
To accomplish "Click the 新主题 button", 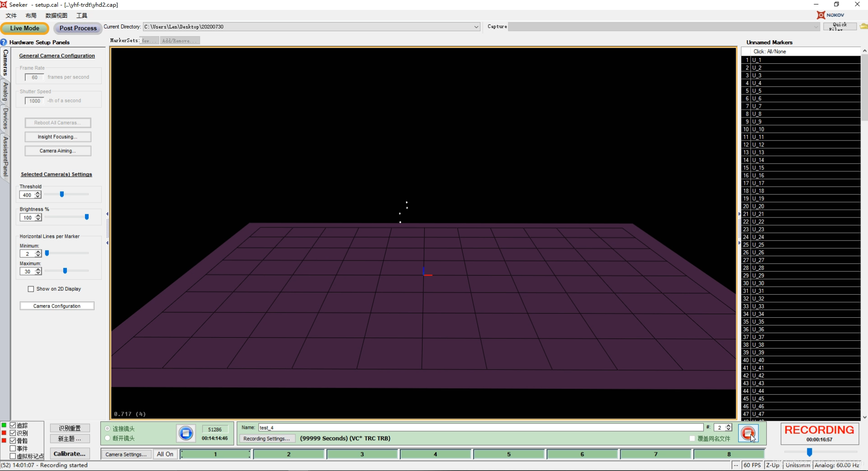I will pos(70,438).
